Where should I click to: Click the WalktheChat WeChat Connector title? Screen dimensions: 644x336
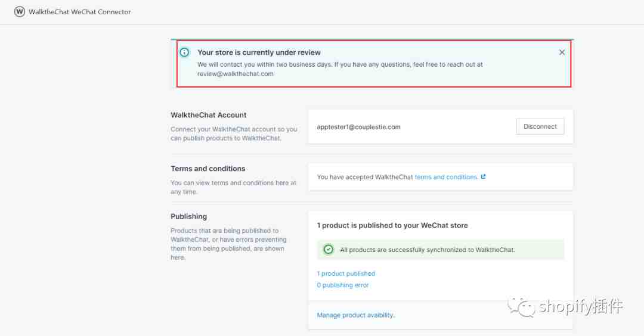click(80, 12)
